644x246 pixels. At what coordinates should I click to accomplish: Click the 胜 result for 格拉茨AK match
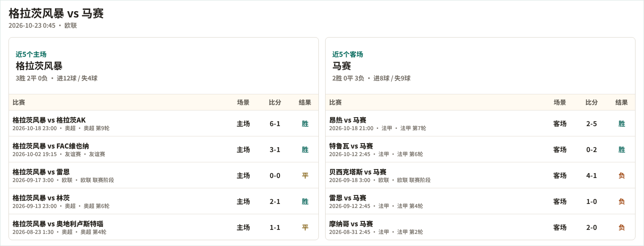(x=305, y=123)
